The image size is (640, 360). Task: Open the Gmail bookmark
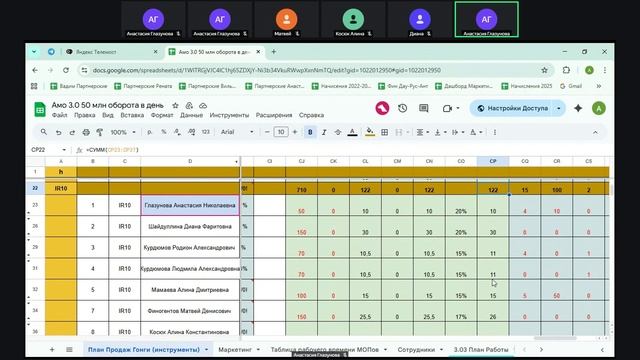[x=571, y=86]
